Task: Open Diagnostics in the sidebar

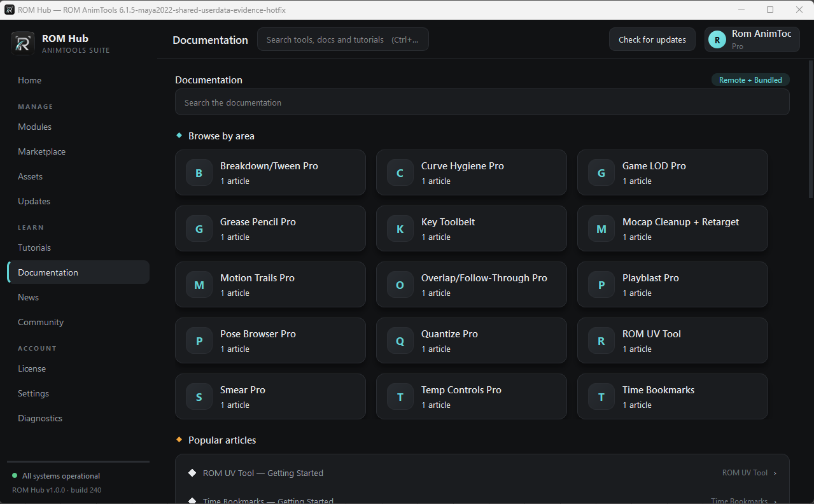Action: [x=78, y=418]
